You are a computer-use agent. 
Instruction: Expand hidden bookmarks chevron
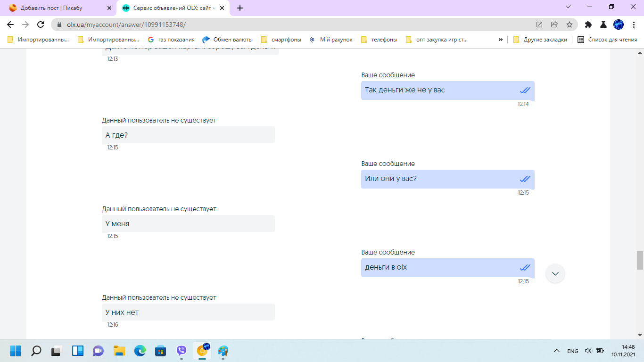pyautogui.click(x=500, y=40)
